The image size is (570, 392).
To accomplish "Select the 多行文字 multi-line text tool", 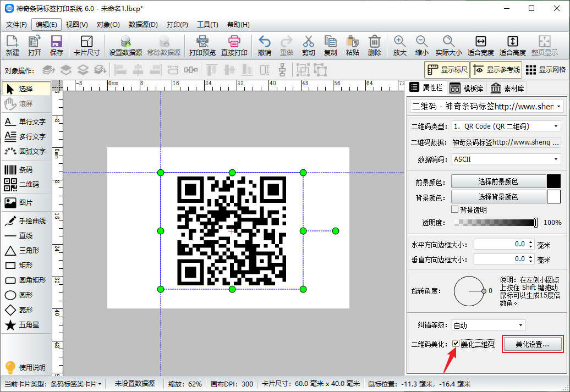I will click(26, 136).
